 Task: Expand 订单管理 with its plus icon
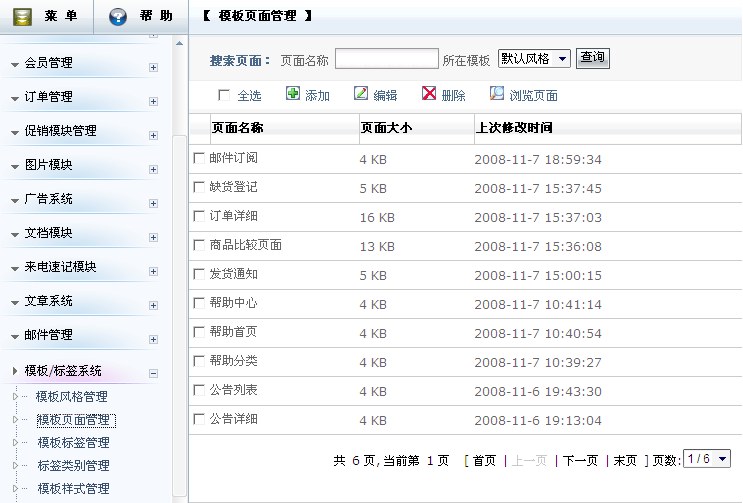point(153,101)
